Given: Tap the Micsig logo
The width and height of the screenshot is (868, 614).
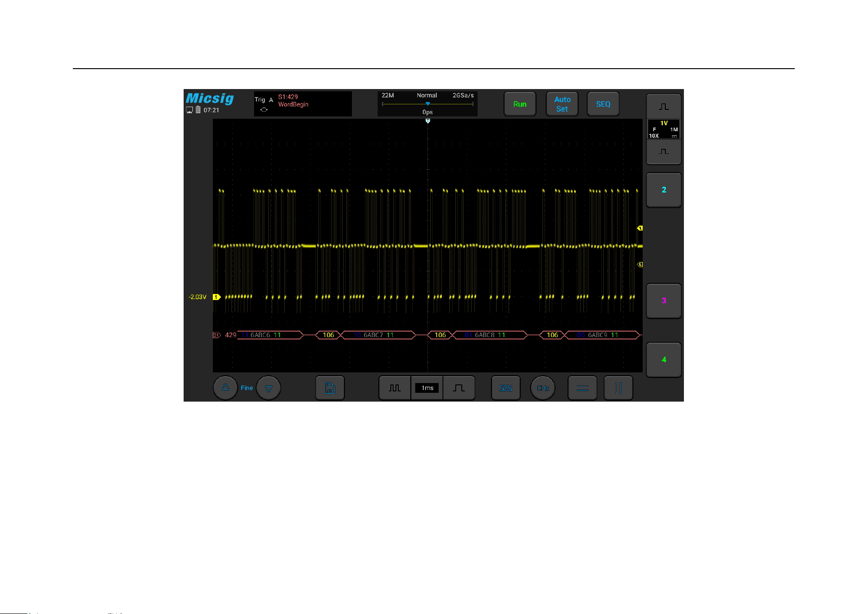Looking at the screenshot, I should click(210, 98).
